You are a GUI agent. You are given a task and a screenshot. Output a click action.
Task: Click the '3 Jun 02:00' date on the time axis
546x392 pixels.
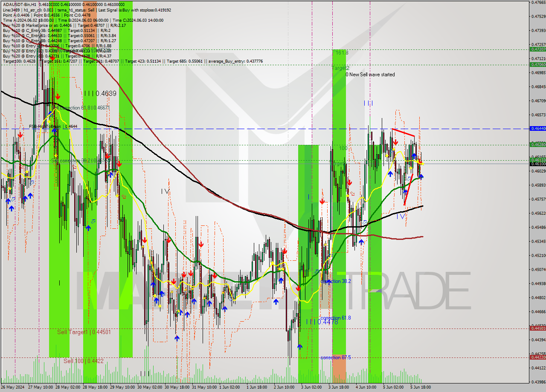[311, 387]
